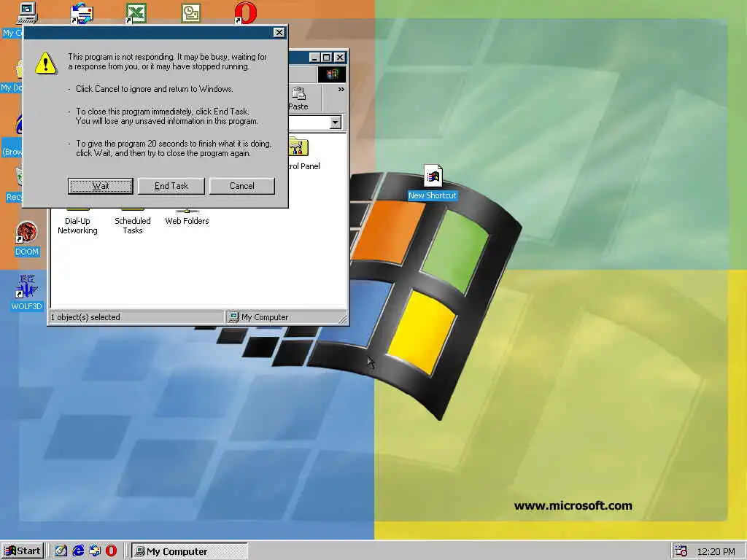Click Show Desktop in Quick Launch
The height and width of the screenshot is (560, 747).
[x=61, y=551]
